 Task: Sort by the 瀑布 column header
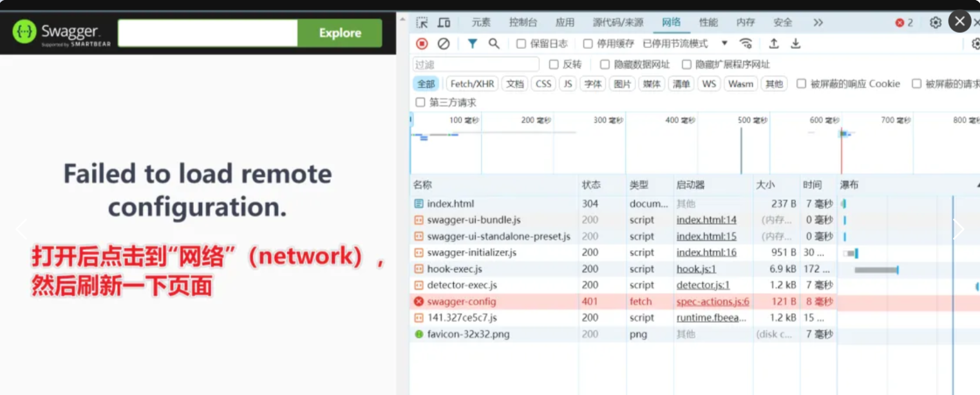pos(909,185)
